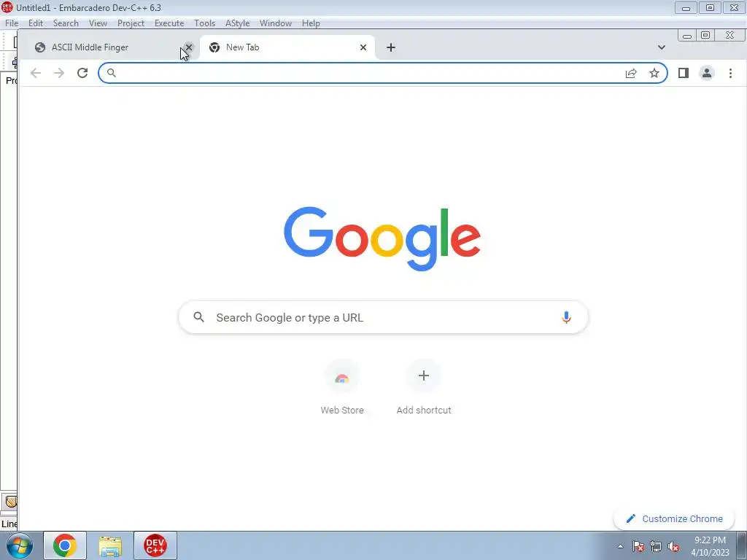Click Customize Chrome button

pos(673,518)
